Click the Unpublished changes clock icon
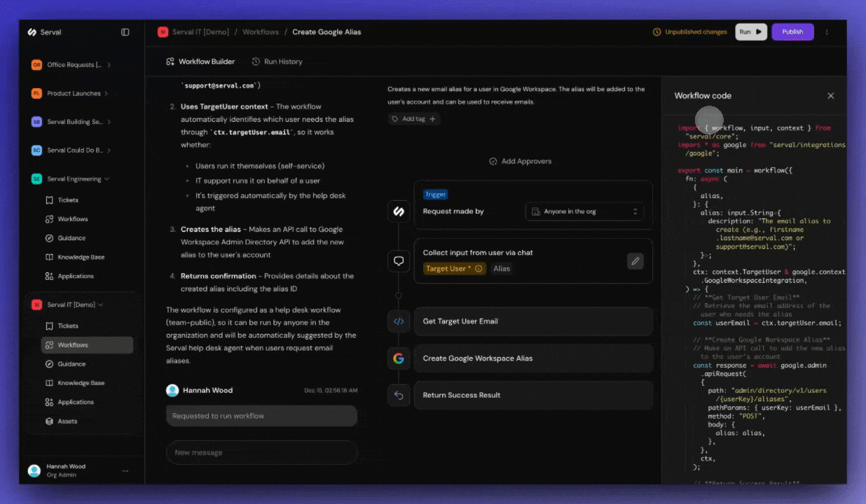 point(657,31)
